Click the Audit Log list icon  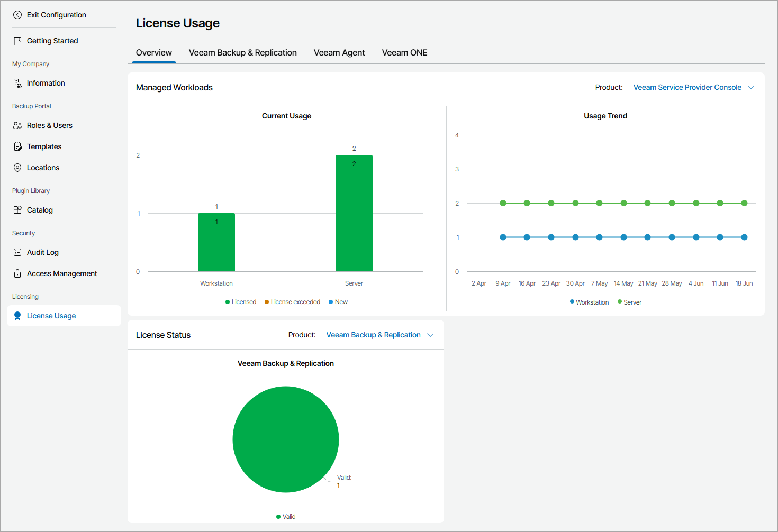(x=17, y=252)
